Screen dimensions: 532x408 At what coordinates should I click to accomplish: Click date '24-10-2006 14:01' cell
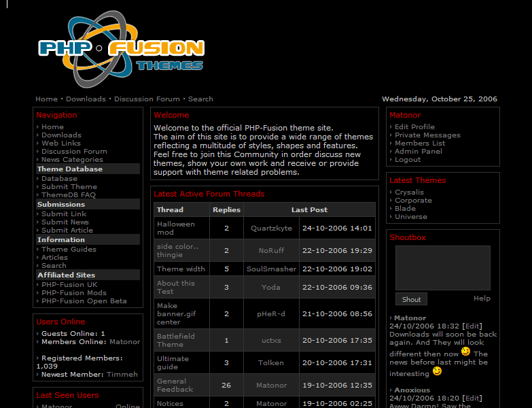[x=337, y=228]
